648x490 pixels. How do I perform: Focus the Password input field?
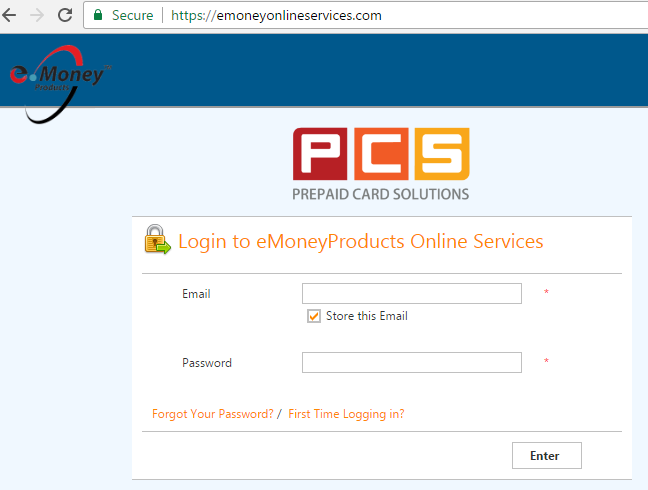click(412, 362)
